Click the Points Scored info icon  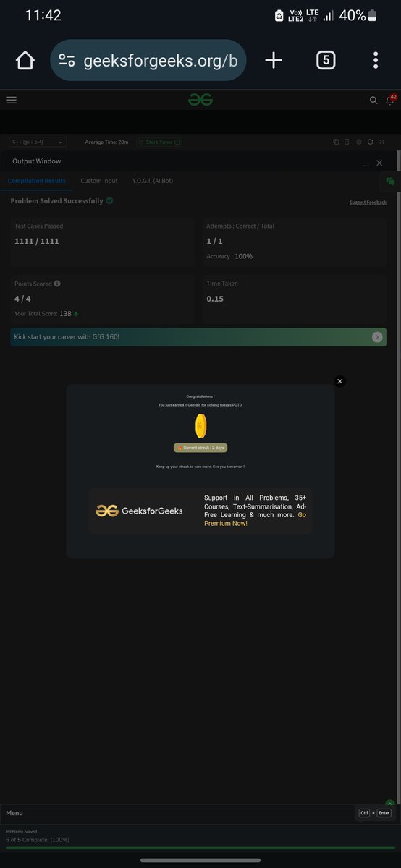point(57,284)
